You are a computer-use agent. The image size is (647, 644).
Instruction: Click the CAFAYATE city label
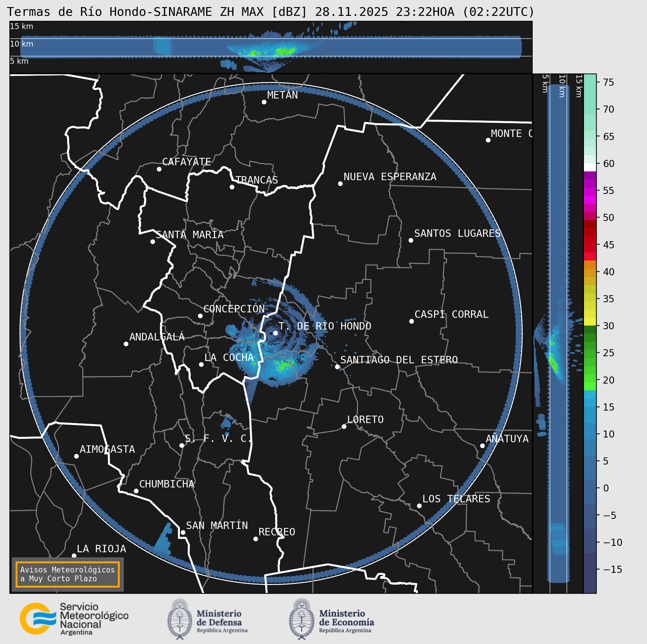tap(187, 162)
